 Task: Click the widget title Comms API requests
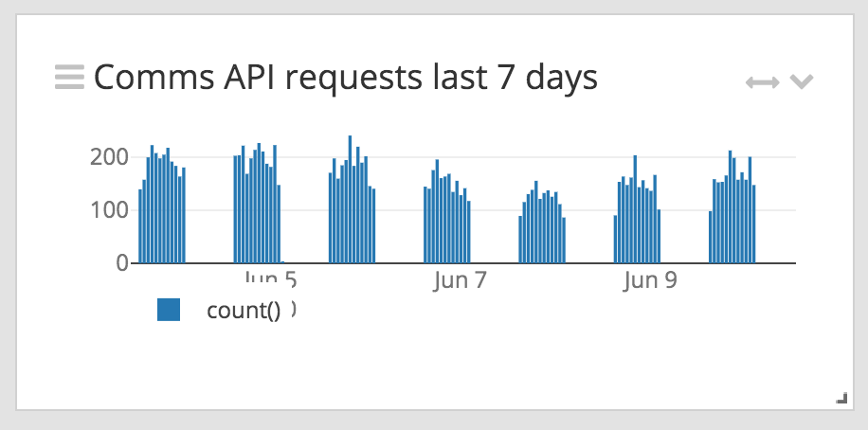tap(346, 78)
